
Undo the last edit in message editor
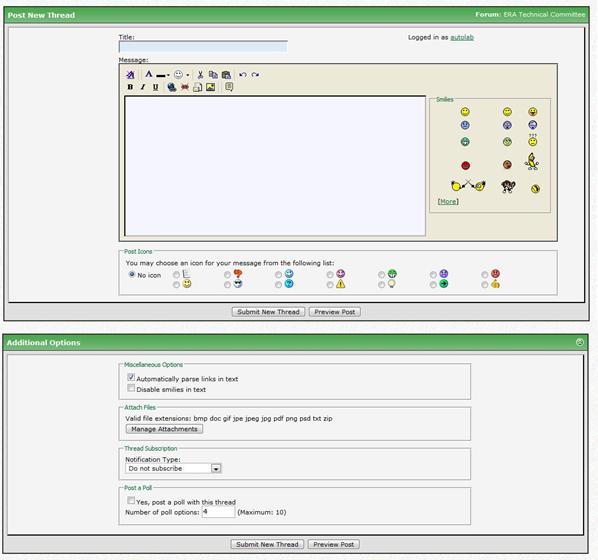point(243,74)
